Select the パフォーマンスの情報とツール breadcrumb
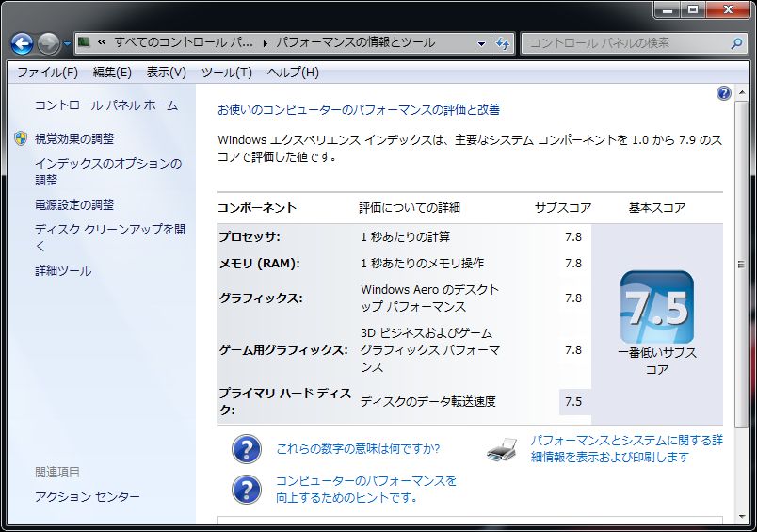This screenshot has height=532, width=757. (x=355, y=42)
